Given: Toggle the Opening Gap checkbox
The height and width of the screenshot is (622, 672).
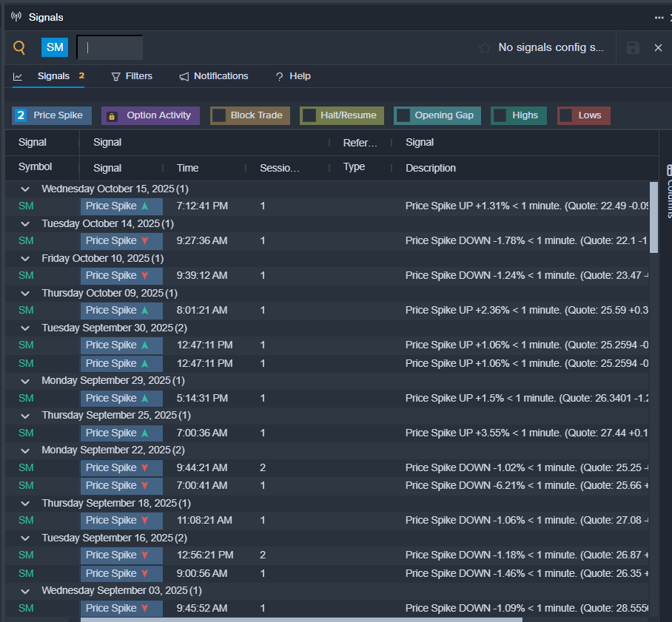Looking at the screenshot, I should click(x=403, y=115).
